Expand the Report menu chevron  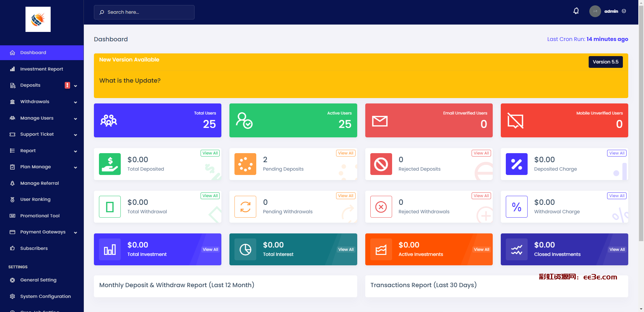click(x=75, y=151)
